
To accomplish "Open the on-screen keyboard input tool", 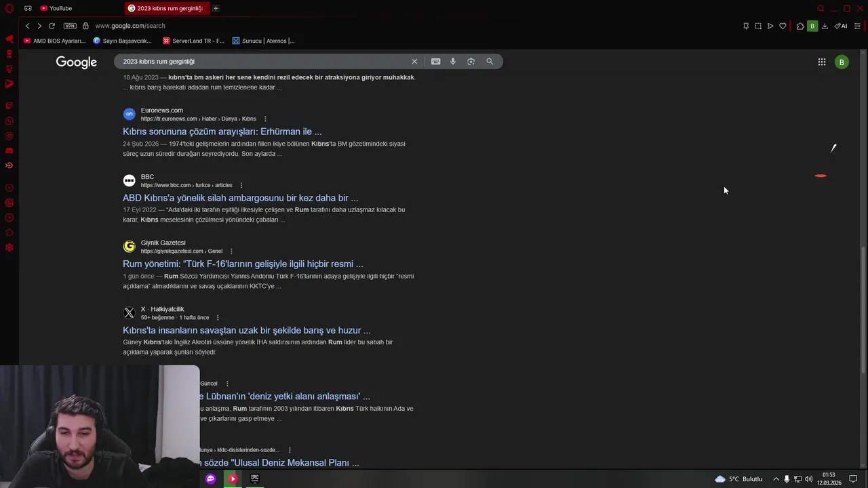I will pyautogui.click(x=435, y=61).
